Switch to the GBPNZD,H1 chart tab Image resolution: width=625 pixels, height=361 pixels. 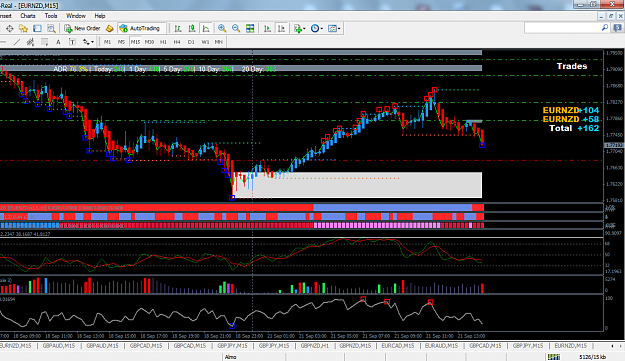pos(314,346)
